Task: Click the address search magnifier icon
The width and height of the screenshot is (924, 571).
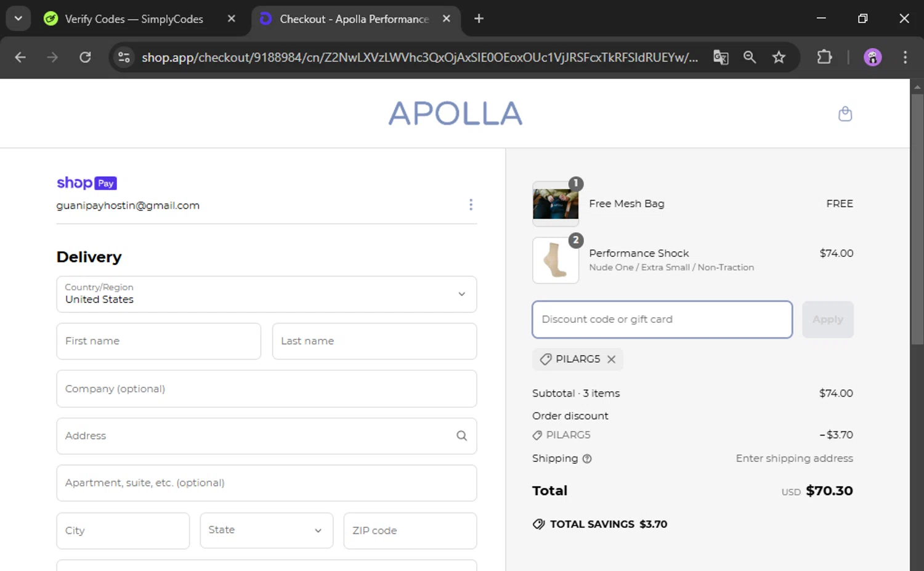Action: point(461,436)
